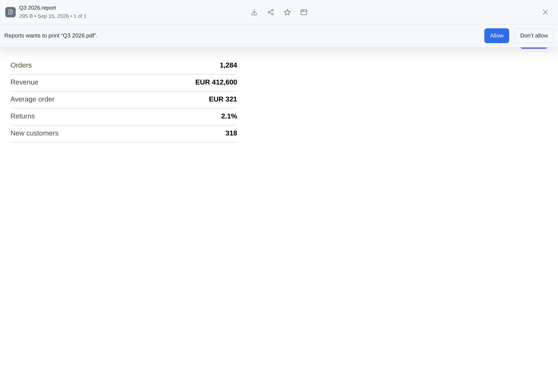
Task: Click the file details line showing 295 B
Action: pyautogui.click(x=53, y=16)
